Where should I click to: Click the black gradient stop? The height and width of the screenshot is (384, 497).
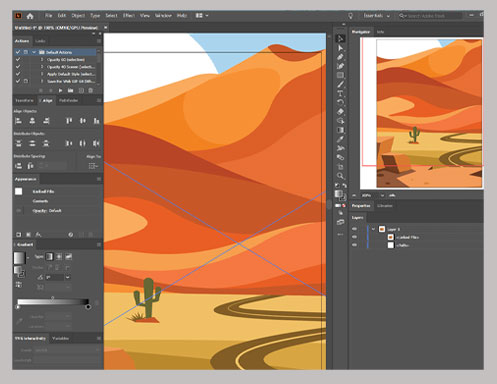pyautogui.click(x=88, y=307)
